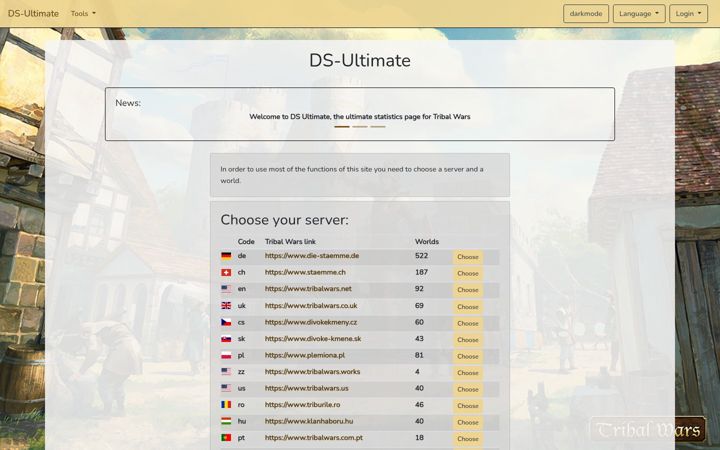Open the Language dropdown
720x450 pixels.
click(x=639, y=14)
